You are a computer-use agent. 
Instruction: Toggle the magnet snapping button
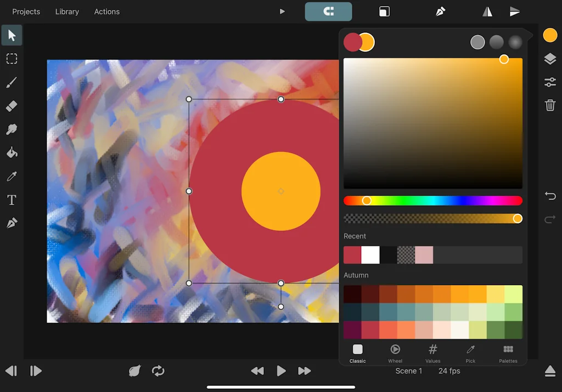(328, 12)
